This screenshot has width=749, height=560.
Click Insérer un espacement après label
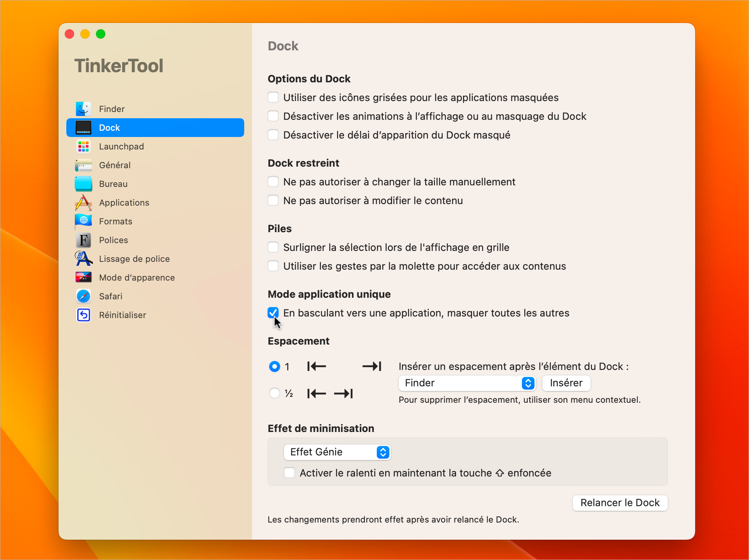click(513, 366)
